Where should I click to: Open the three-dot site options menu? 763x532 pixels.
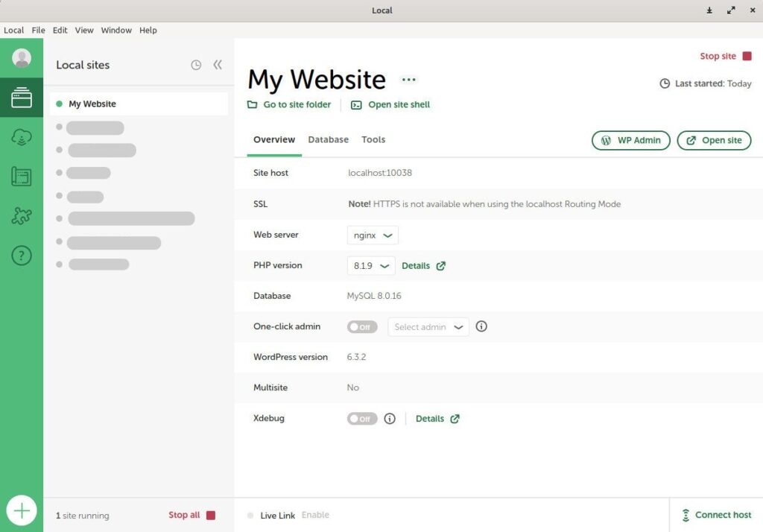pyautogui.click(x=408, y=80)
